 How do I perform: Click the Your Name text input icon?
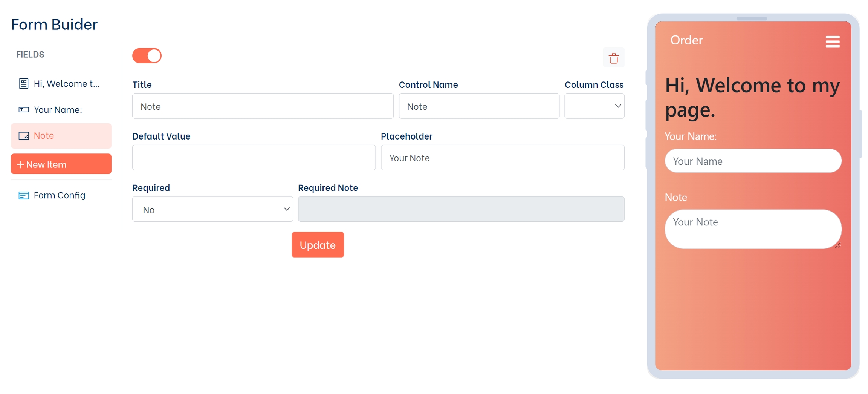point(24,110)
